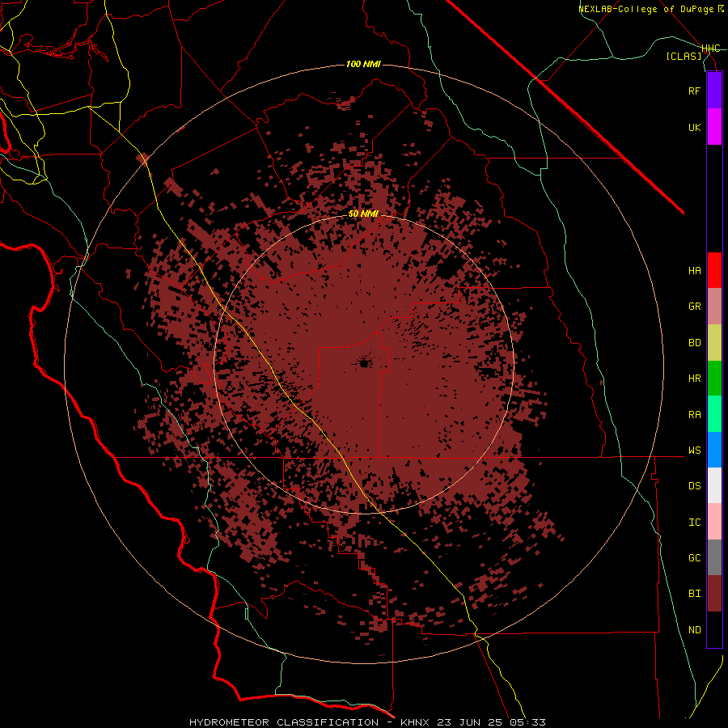Click the 50 NMI range ring label
This screenshot has width=728, height=728.
[x=363, y=214]
